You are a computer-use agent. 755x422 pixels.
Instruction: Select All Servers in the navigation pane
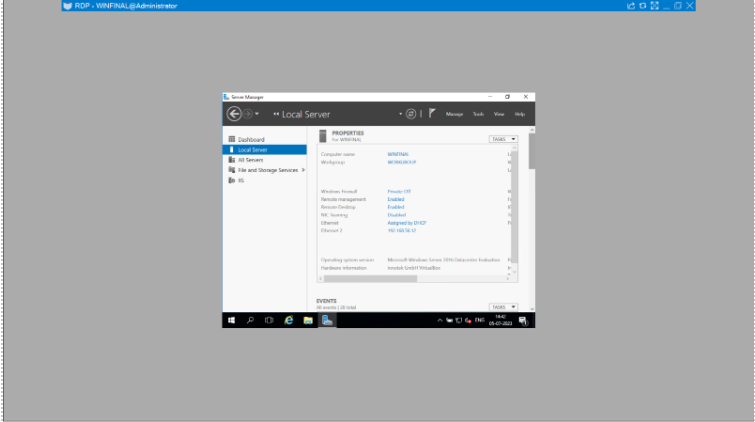click(249, 159)
